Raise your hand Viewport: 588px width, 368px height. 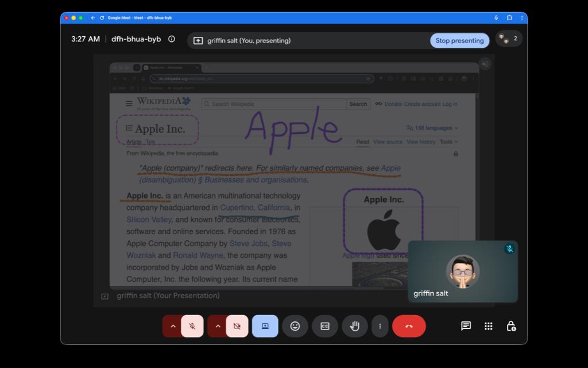[355, 326]
